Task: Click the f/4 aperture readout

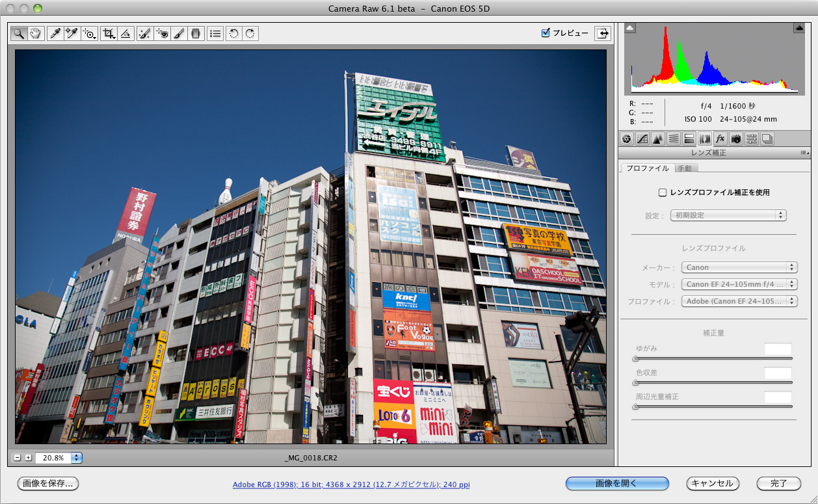Action: 706,105
